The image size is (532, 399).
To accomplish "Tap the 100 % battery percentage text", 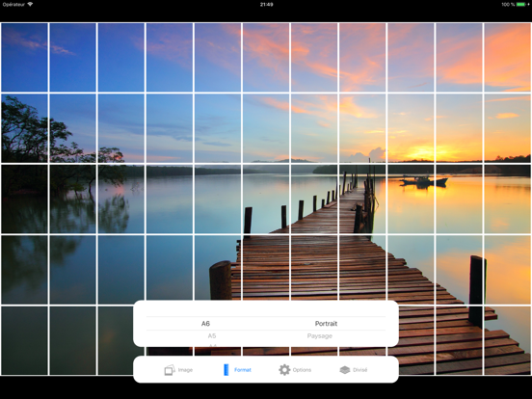I will [x=508, y=5].
